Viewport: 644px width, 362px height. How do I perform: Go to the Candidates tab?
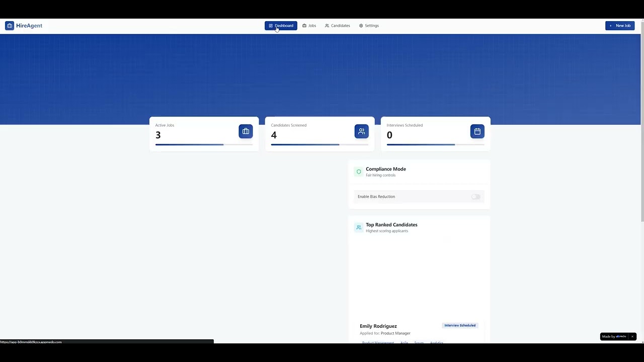(337, 26)
